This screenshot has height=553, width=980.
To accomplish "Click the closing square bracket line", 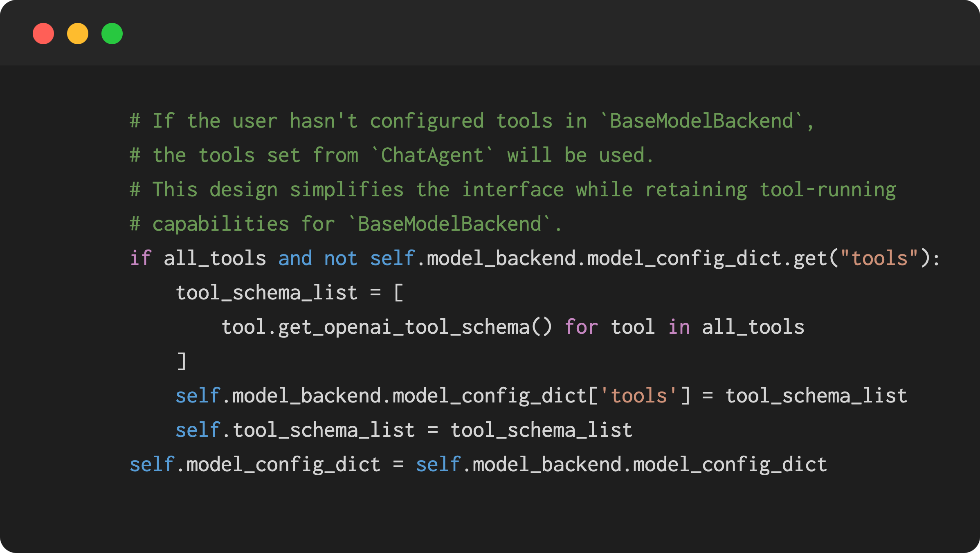I will (x=182, y=361).
